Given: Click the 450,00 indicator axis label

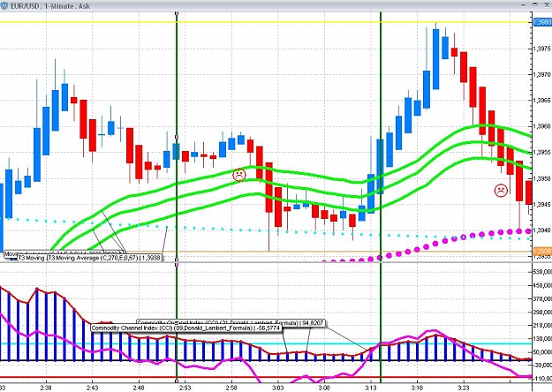Looking at the screenshot, I should [x=543, y=285].
